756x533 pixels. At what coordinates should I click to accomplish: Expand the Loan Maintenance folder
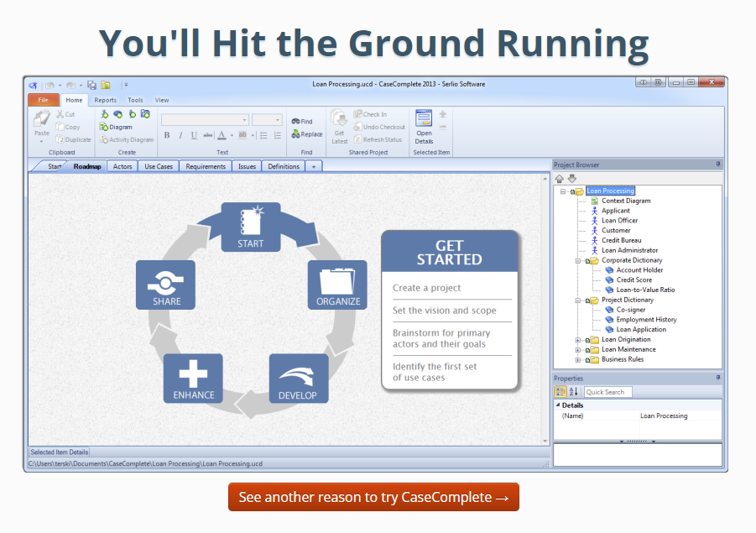[577, 350]
